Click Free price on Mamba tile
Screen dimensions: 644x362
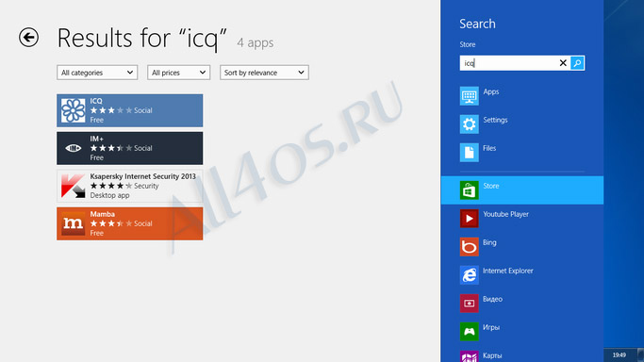point(96,233)
